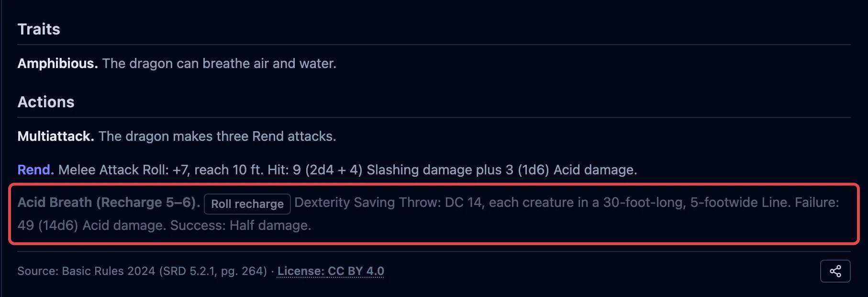Select the Traits section heading
The width and height of the screenshot is (868, 297).
coord(39,29)
